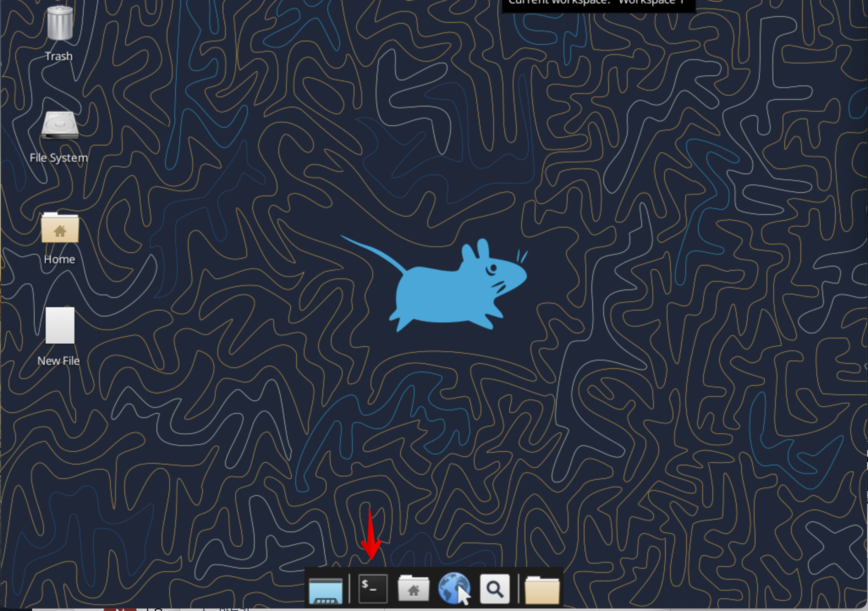Open the beige directory folder in the dock
The height and width of the screenshot is (611, 868).
coord(542,590)
